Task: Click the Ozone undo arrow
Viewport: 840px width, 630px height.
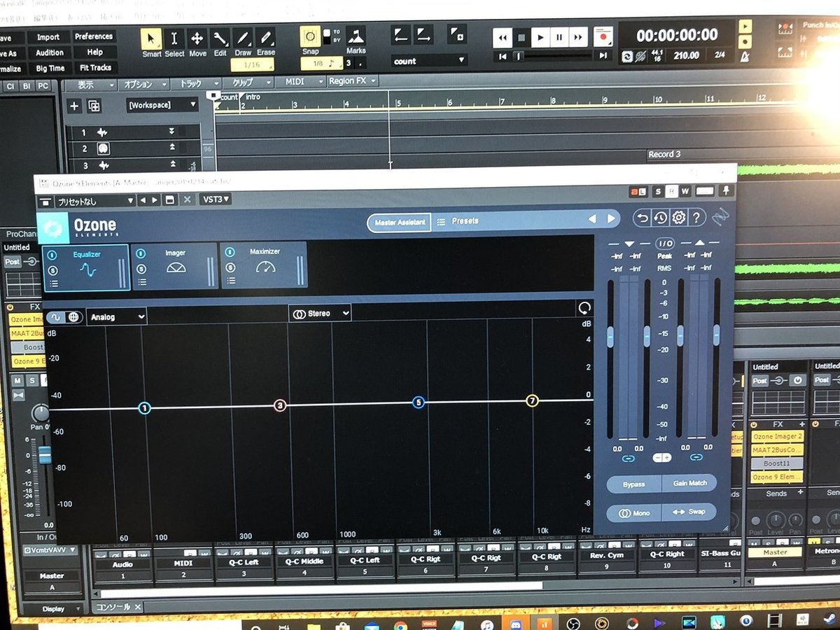Action: pos(642,218)
